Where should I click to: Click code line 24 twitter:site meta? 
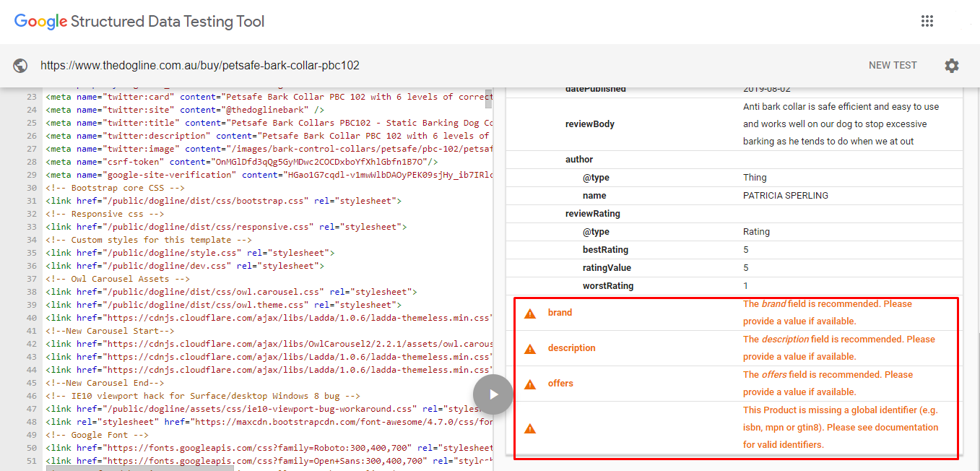(x=185, y=110)
